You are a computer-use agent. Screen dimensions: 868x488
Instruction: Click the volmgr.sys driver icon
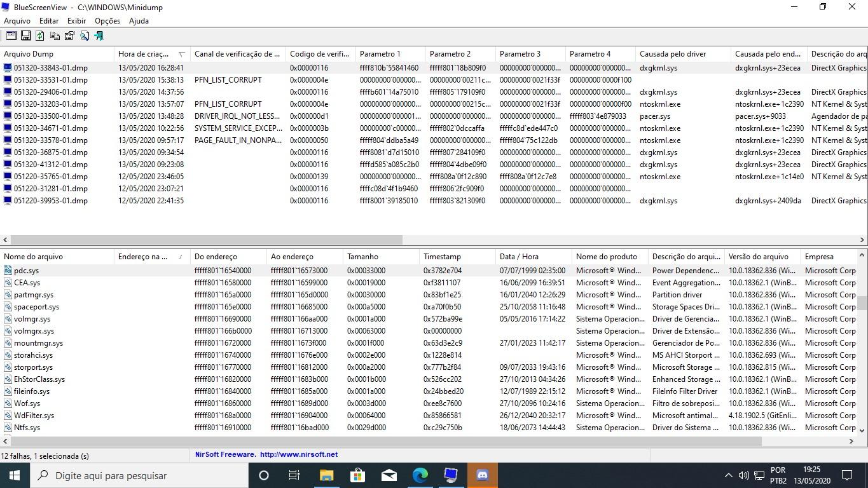tap(8, 319)
